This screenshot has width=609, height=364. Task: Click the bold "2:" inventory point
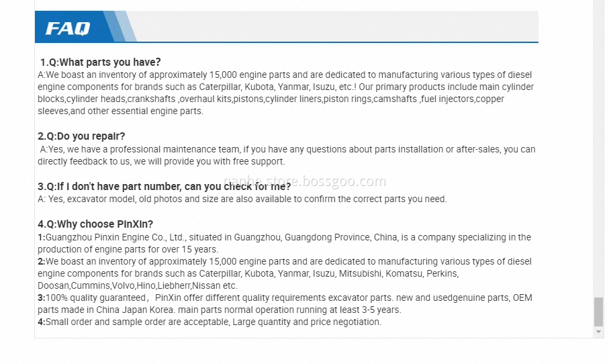point(284,273)
